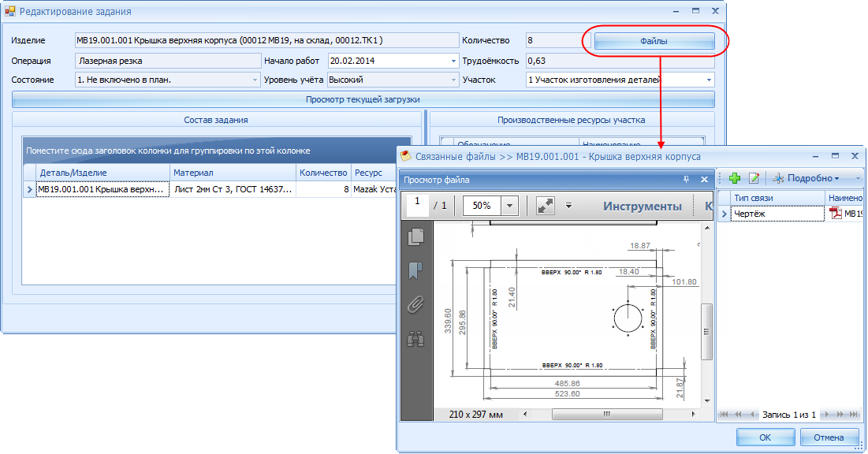Open the Начало работ date dropdown

click(453, 61)
